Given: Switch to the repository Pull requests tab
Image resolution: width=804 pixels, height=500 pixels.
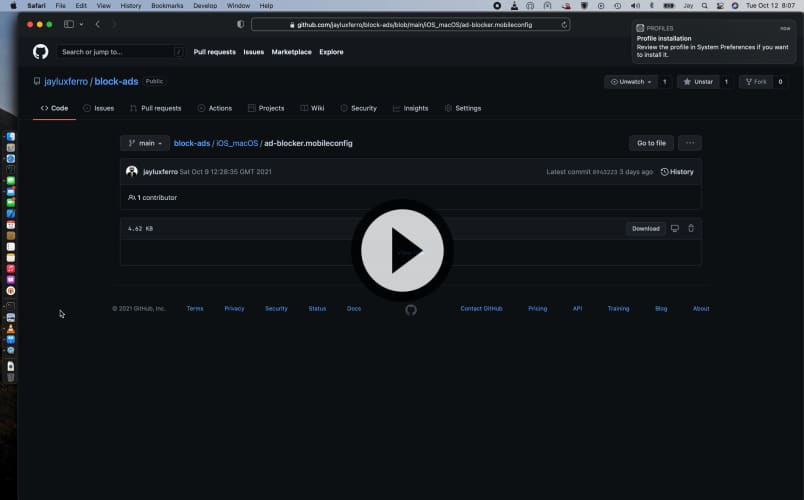Looking at the screenshot, I should click(155, 108).
